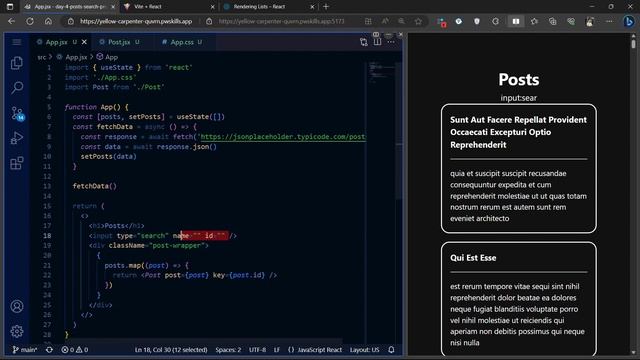
Task: Change encoding via UTF-8 entry
Action: click(258, 350)
